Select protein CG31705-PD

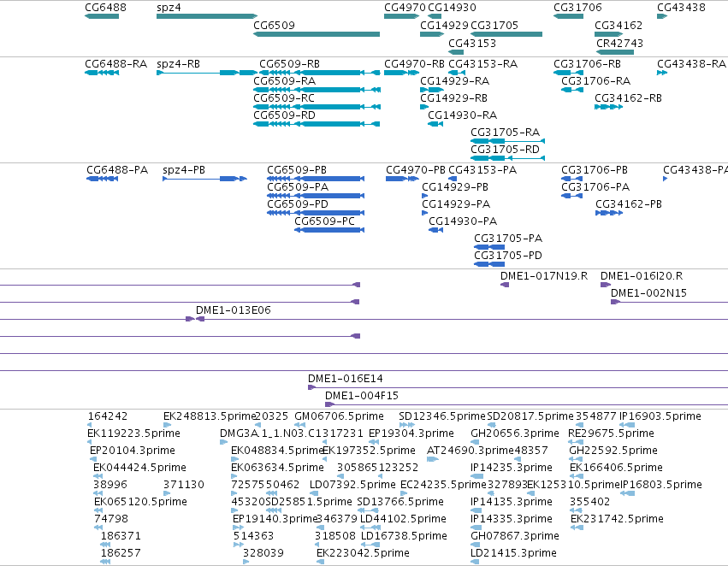[x=489, y=264]
